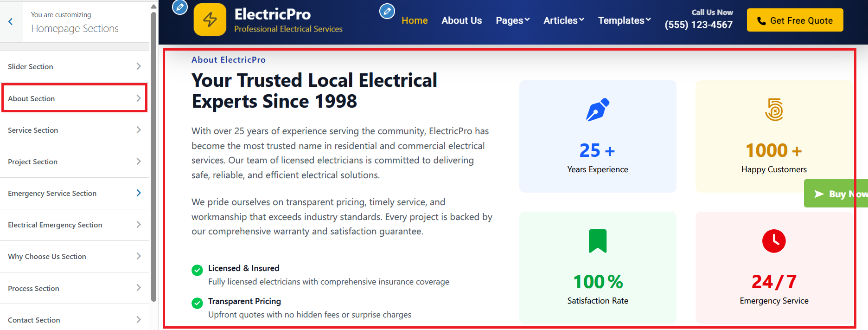Click the green bookmark Satisfaction Rate icon
Viewport: 868px width, 330px height.
coord(598,241)
